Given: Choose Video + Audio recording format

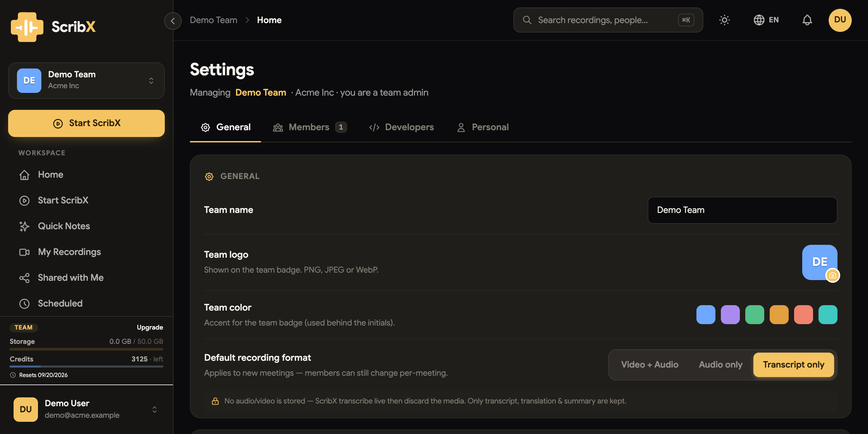Looking at the screenshot, I should 650,365.
